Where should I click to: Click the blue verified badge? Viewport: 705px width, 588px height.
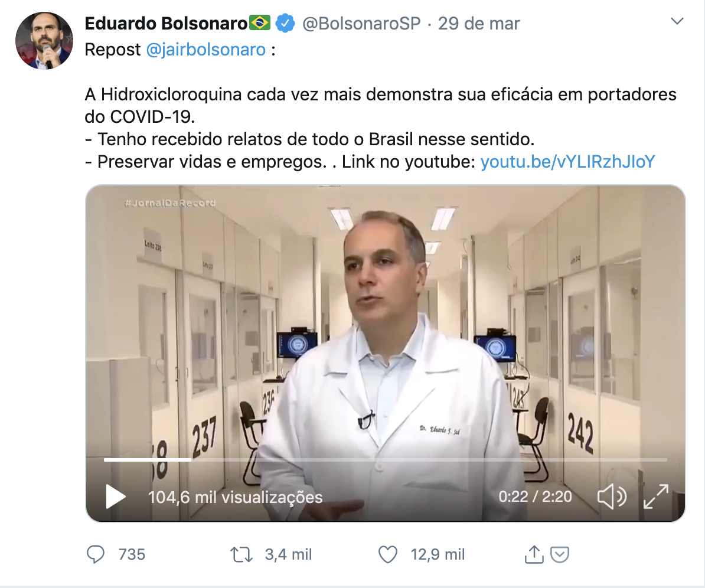(285, 23)
